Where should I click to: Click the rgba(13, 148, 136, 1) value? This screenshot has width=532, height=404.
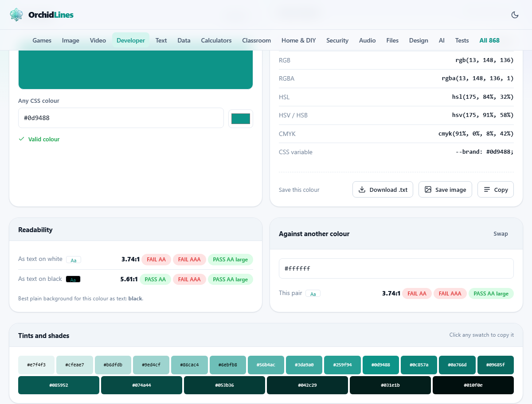click(x=478, y=78)
